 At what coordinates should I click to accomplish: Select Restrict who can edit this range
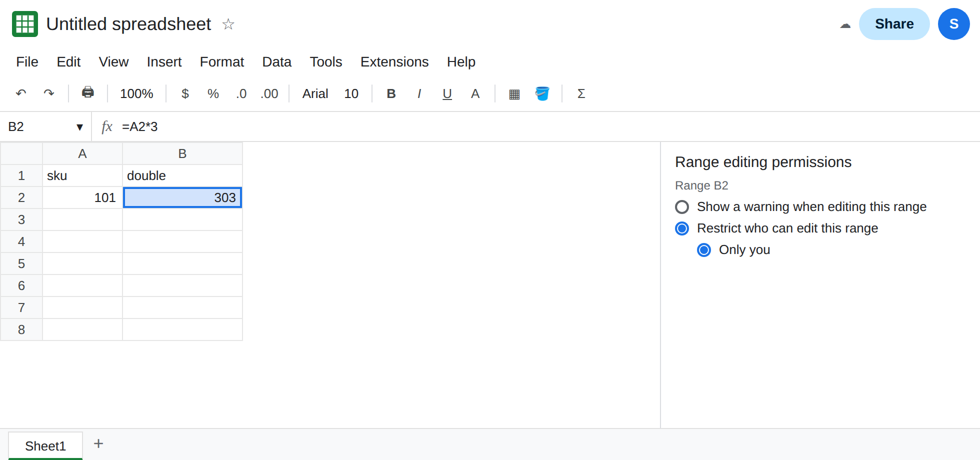point(682,228)
